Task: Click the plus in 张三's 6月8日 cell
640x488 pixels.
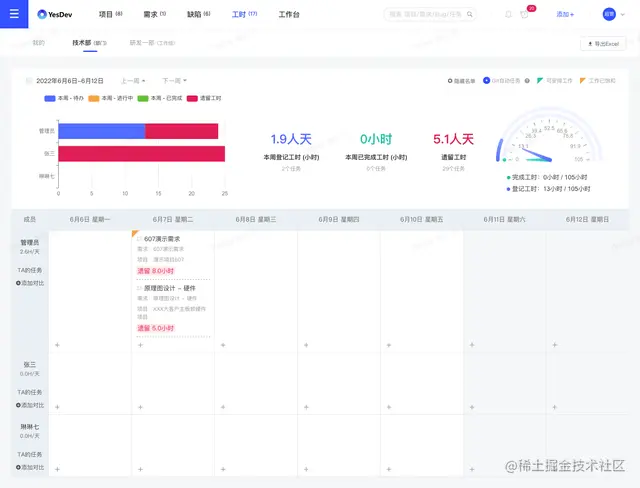Action: tap(223, 407)
